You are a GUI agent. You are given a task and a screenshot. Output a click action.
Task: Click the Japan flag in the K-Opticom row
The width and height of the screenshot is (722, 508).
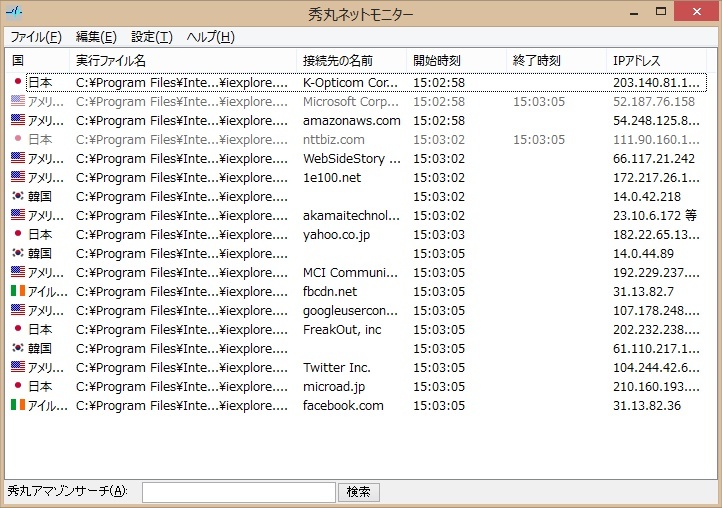tap(17, 83)
